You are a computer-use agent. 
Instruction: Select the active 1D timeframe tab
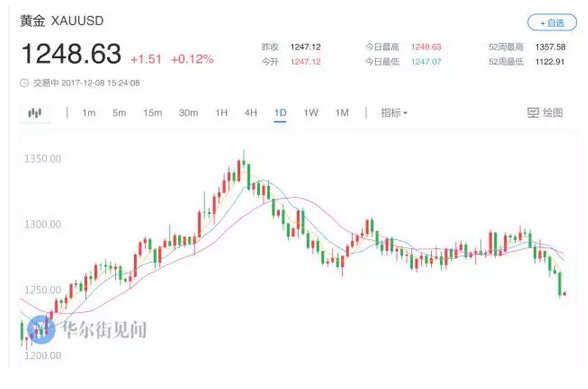[280, 113]
